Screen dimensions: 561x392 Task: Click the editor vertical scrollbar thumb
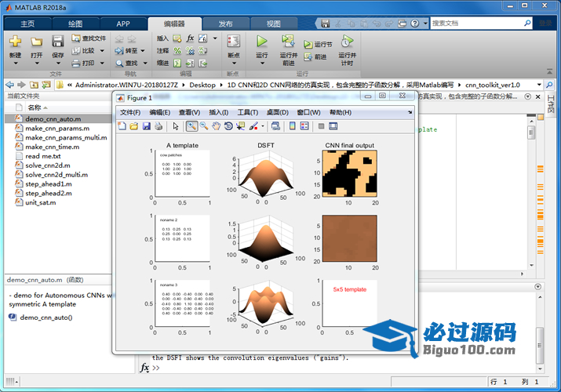pyautogui.click(x=531, y=133)
